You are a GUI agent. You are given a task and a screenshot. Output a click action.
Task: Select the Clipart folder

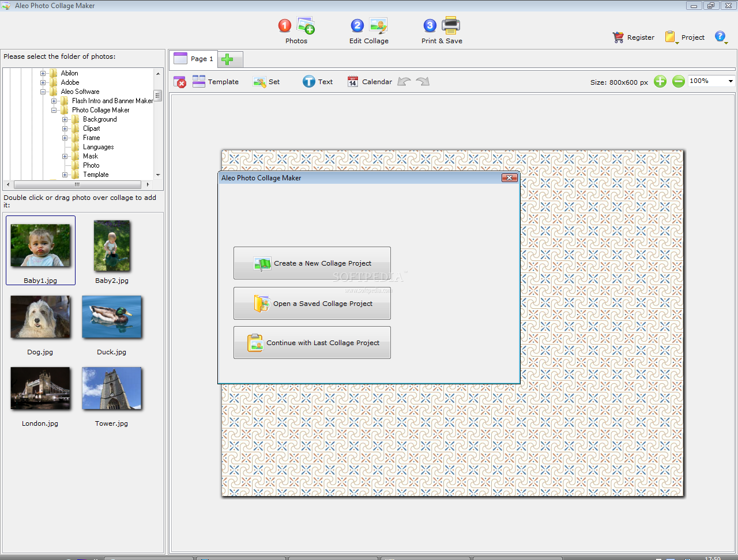[x=91, y=128]
